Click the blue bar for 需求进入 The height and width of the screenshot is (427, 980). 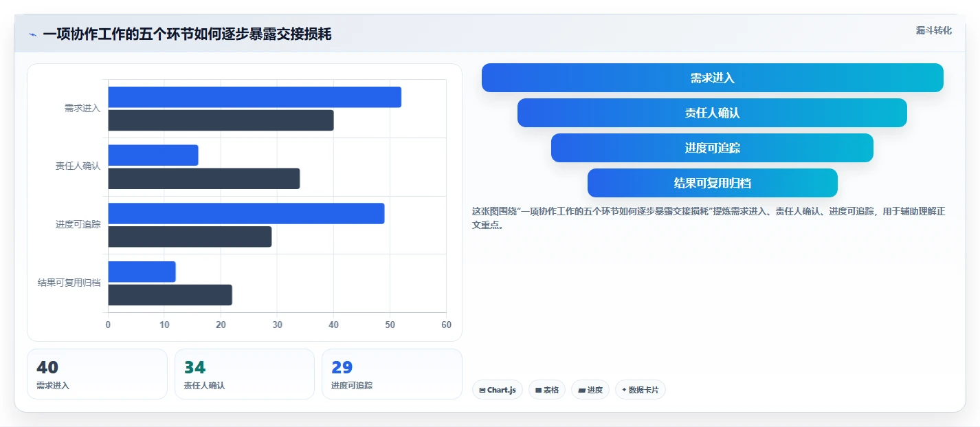255,97
